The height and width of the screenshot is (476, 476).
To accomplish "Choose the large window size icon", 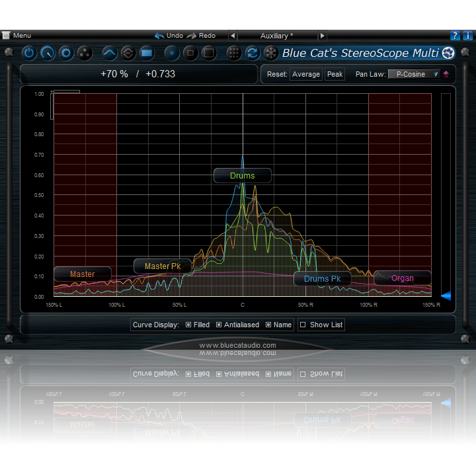I will [x=209, y=53].
